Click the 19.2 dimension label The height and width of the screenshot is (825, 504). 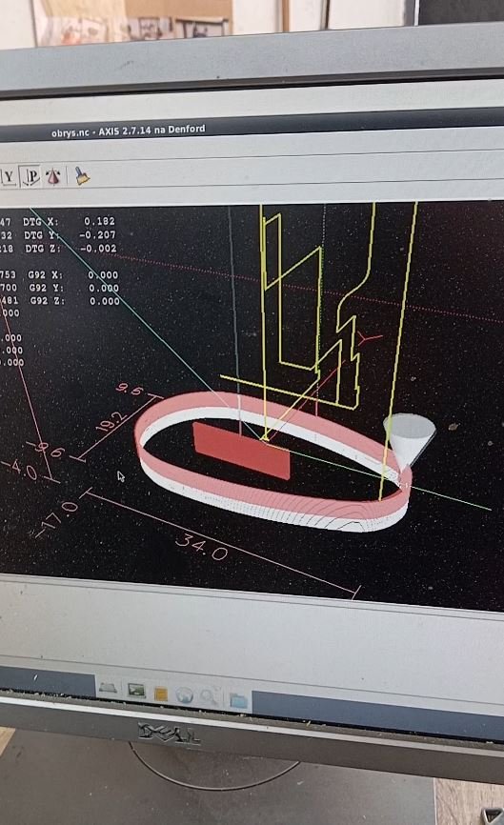click(x=111, y=421)
